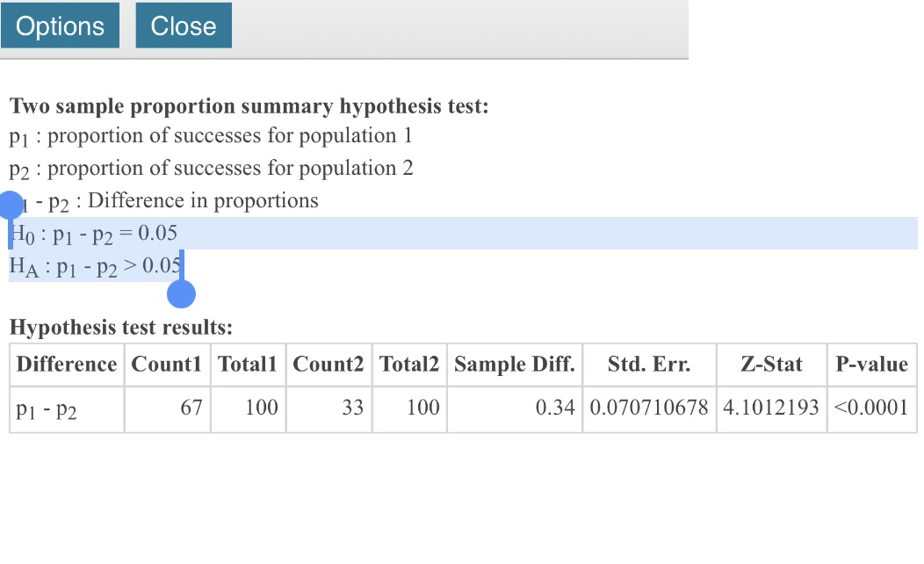
Task: Click the Total1 column header
Action: [x=248, y=365]
